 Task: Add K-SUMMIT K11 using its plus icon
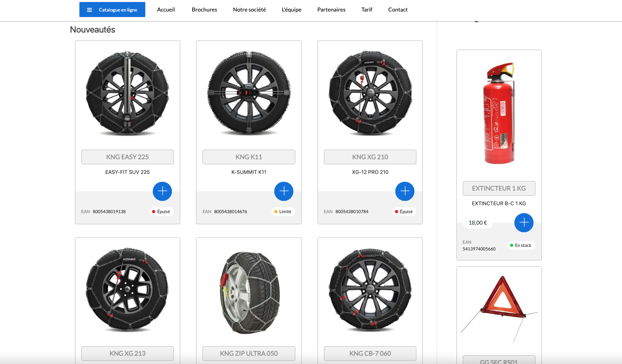click(284, 191)
